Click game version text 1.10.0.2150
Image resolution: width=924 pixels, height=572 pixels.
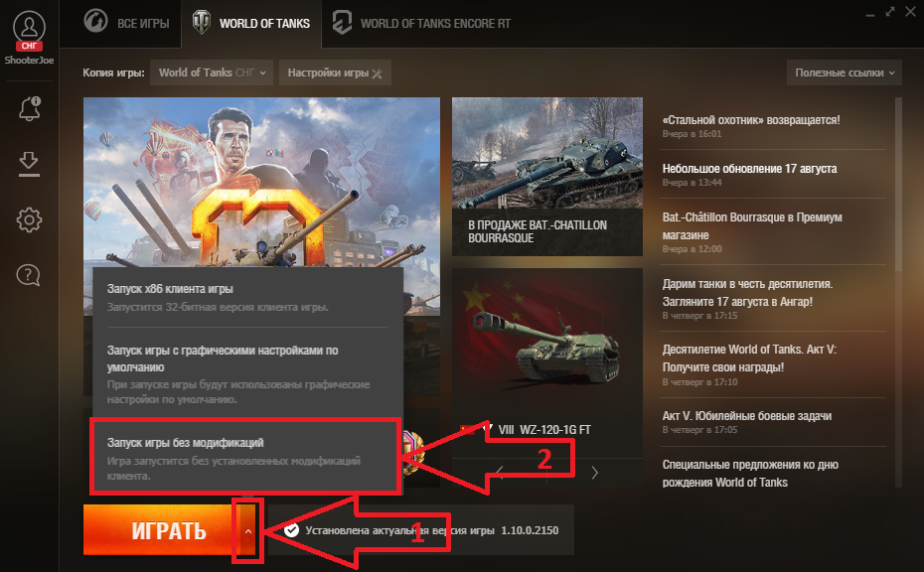530,530
